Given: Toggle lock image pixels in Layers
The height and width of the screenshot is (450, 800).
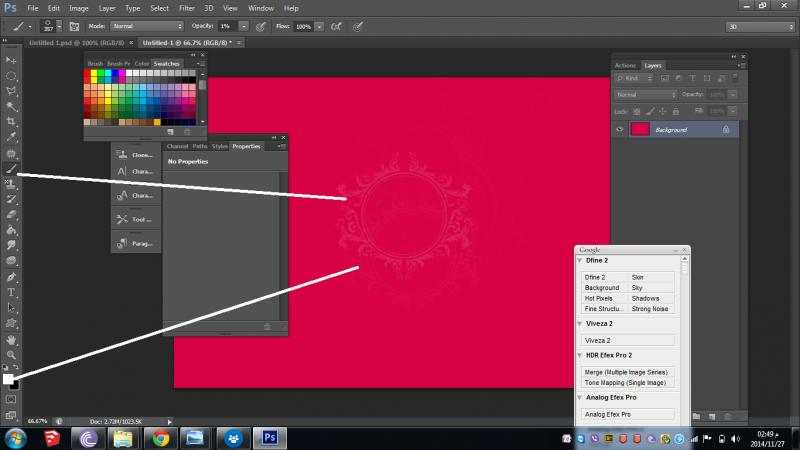Looking at the screenshot, I should click(650, 111).
